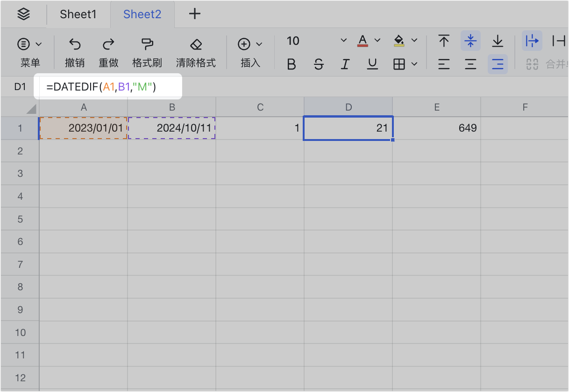Viewport: 569px width, 392px height.
Task: Select column B header
Action: coord(172,107)
